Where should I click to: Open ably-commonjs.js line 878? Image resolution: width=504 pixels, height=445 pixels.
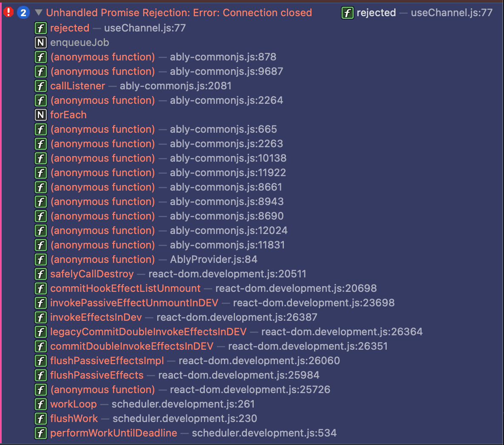[x=223, y=57]
